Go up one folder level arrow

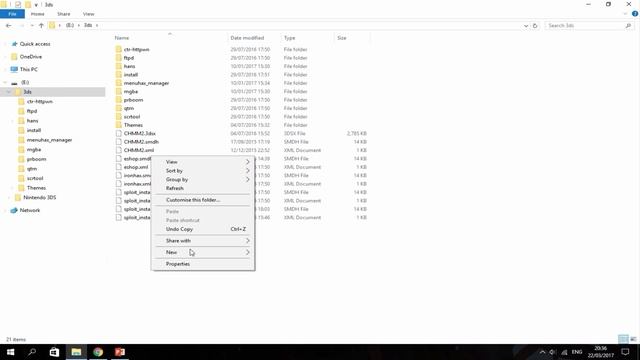(41, 25)
